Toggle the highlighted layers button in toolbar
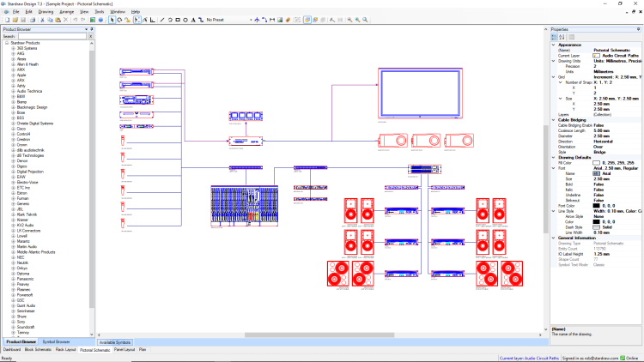 [x=307, y=20]
